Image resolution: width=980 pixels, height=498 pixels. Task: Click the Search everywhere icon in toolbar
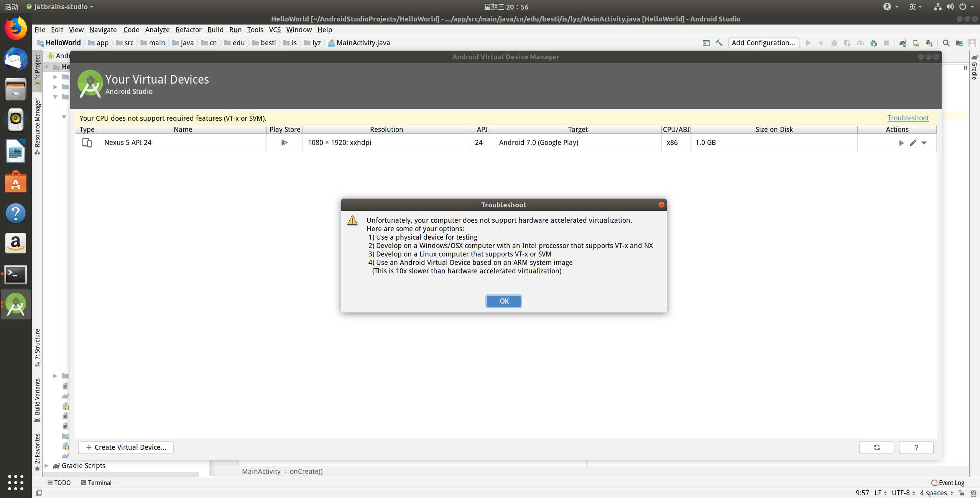click(x=946, y=43)
